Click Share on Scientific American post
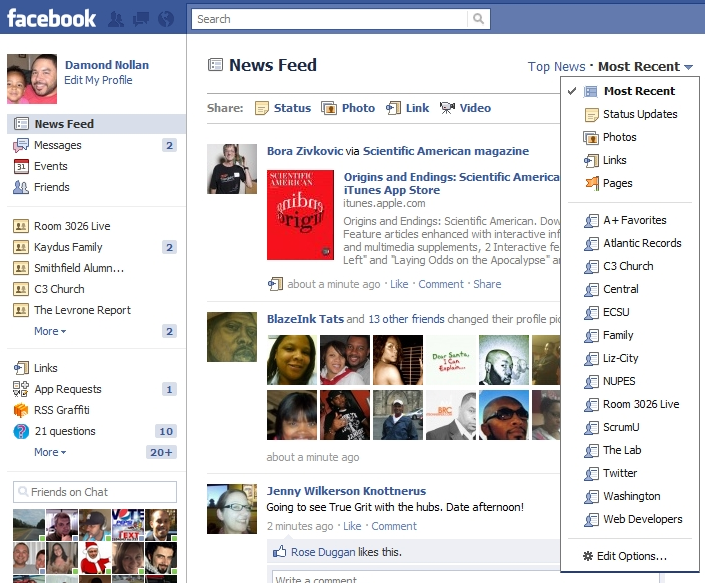705x583 pixels. pyautogui.click(x=487, y=284)
